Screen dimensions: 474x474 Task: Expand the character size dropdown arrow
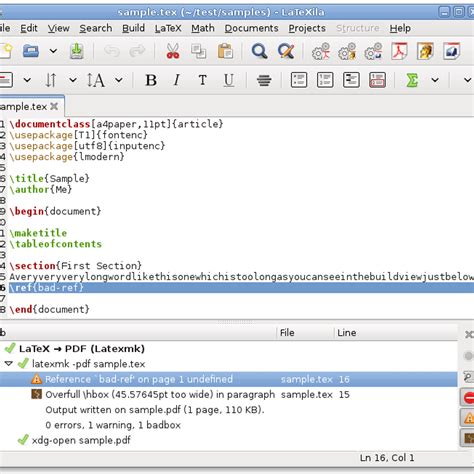click(x=119, y=80)
